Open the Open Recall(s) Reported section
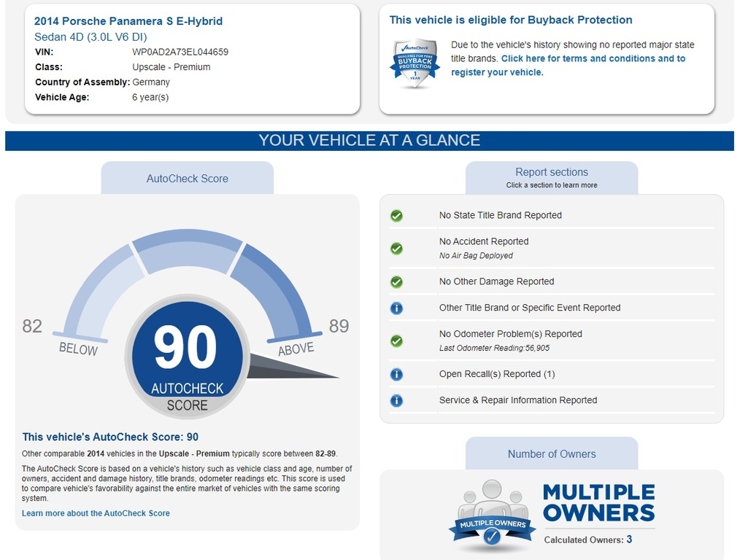This screenshot has height=560, width=740. [x=496, y=374]
